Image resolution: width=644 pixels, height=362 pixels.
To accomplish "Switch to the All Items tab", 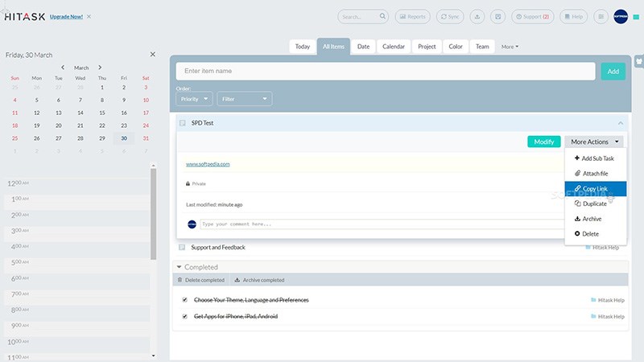I will [x=333, y=47].
